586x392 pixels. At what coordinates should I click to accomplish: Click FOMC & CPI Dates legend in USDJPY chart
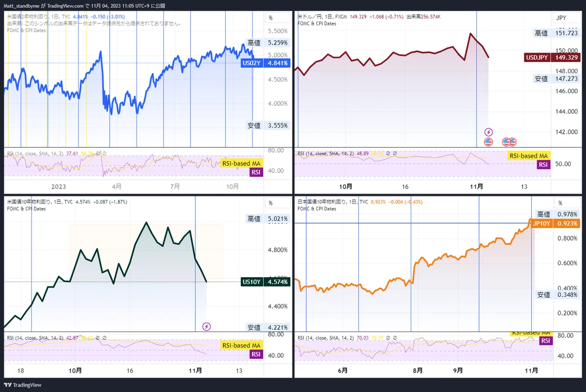[316, 23]
